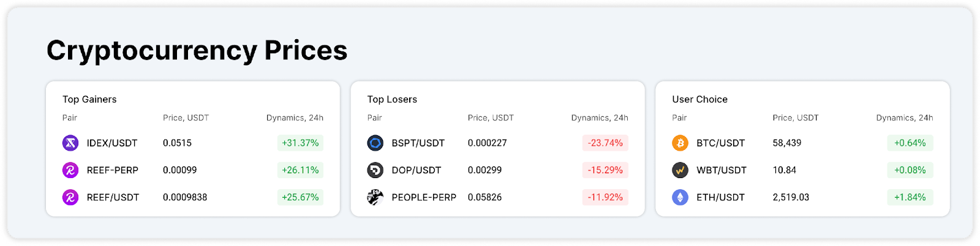980x246 pixels.
Task: Click the Bitcoin orange icon
Action: [680, 143]
